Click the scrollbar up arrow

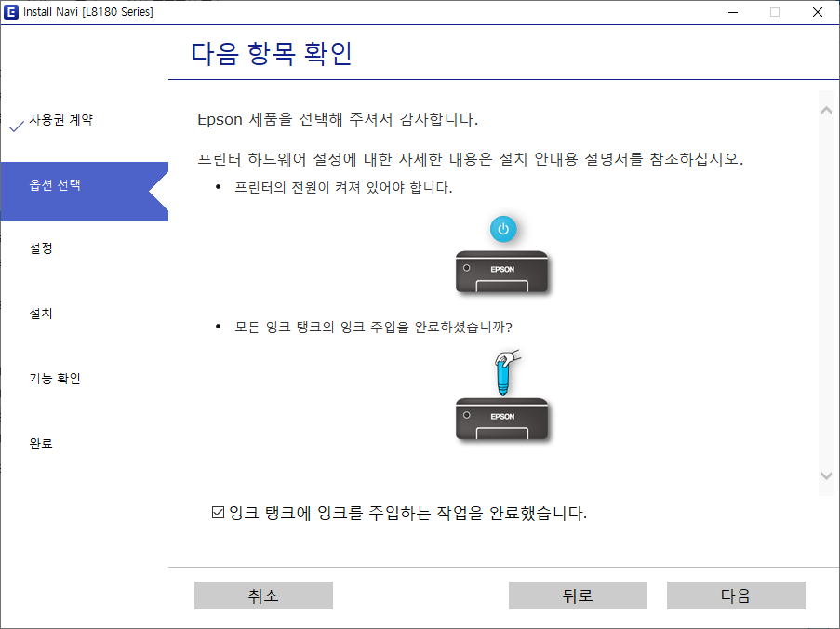pos(827,111)
